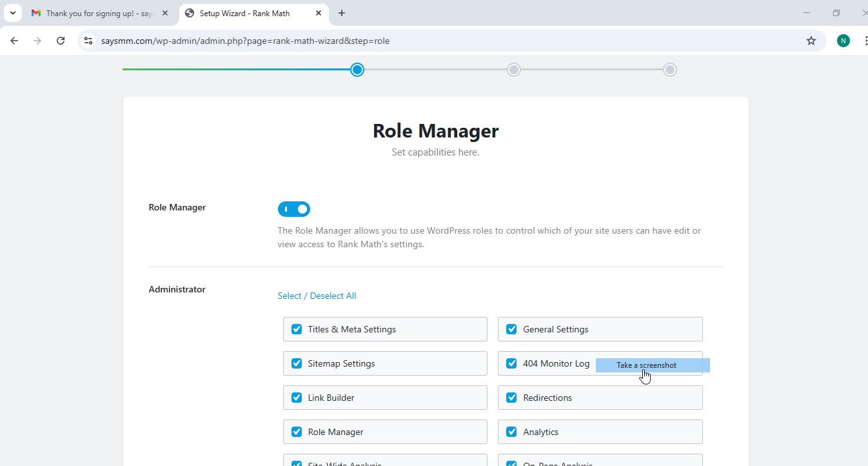
Task: Open a new tab with the plus icon
Action: (342, 13)
